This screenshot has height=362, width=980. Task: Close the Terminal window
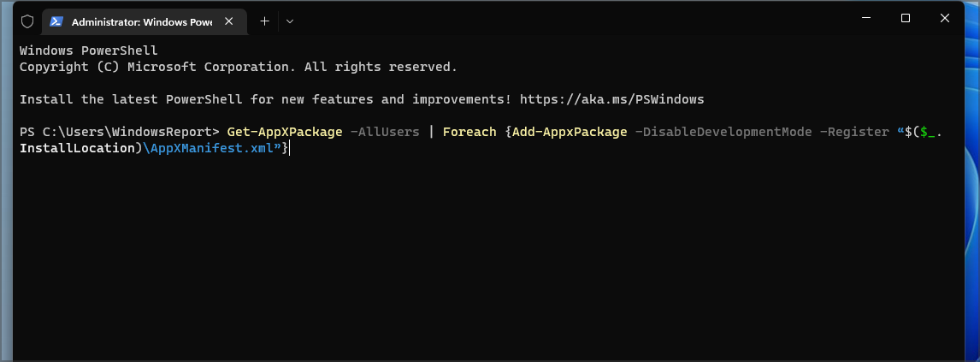click(945, 18)
